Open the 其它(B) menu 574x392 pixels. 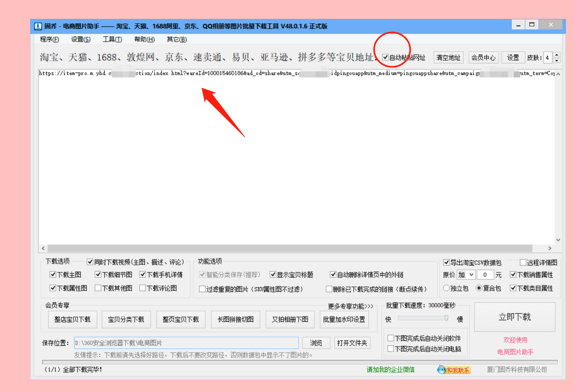(176, 39)
